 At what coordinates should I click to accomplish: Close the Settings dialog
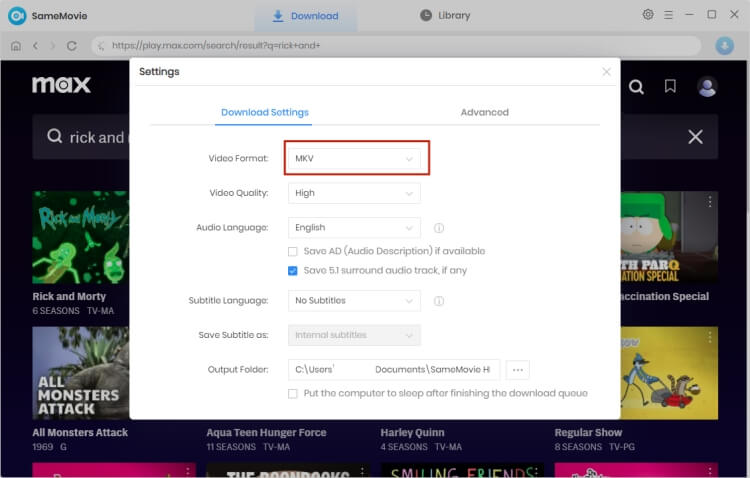click(x=606, y=72)
